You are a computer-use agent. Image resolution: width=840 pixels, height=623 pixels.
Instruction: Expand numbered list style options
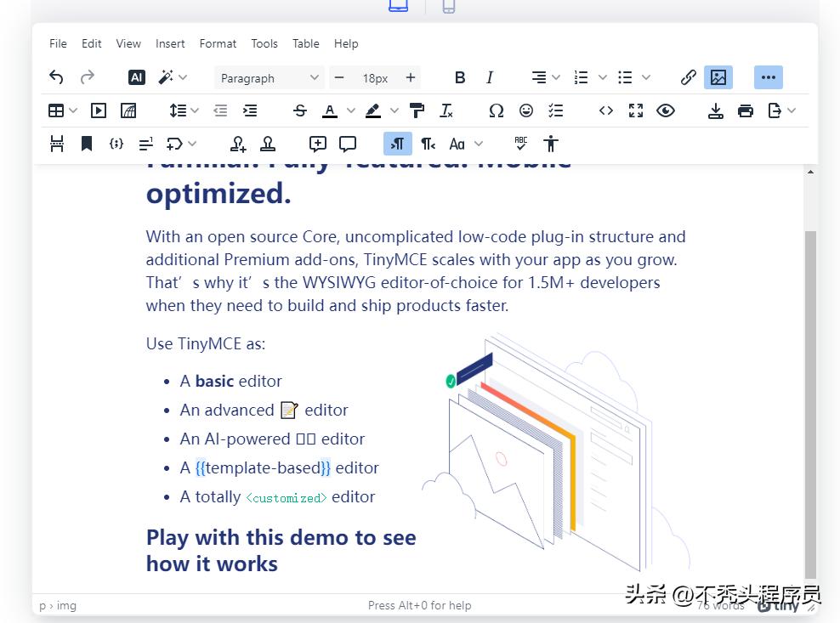point(603,77)
